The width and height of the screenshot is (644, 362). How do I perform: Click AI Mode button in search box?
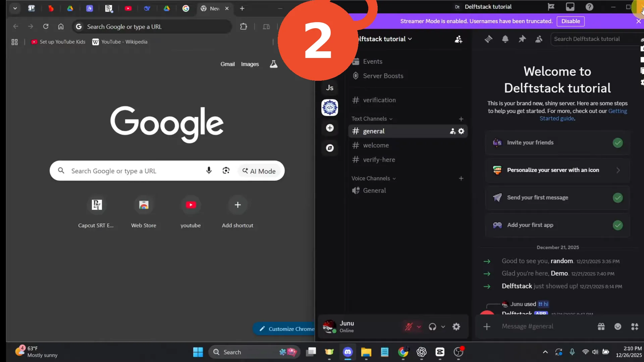pos(259,171)
